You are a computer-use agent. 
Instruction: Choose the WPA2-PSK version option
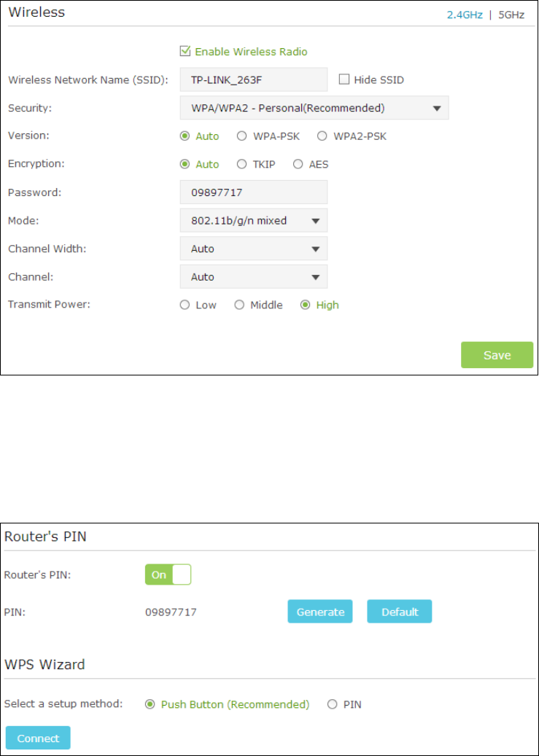pyautogui.click(x=322, y=136)
